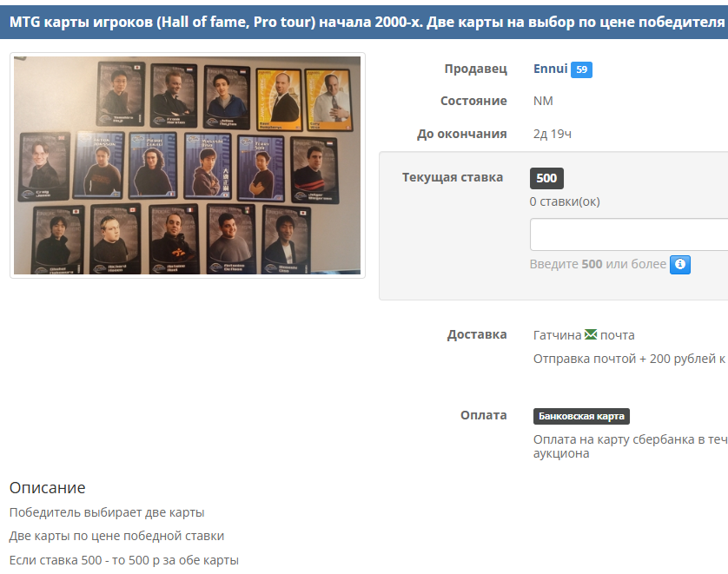Click the Введите 500 или более hint
The width and height of the screenshot is (728, 574).
[598, 264]
